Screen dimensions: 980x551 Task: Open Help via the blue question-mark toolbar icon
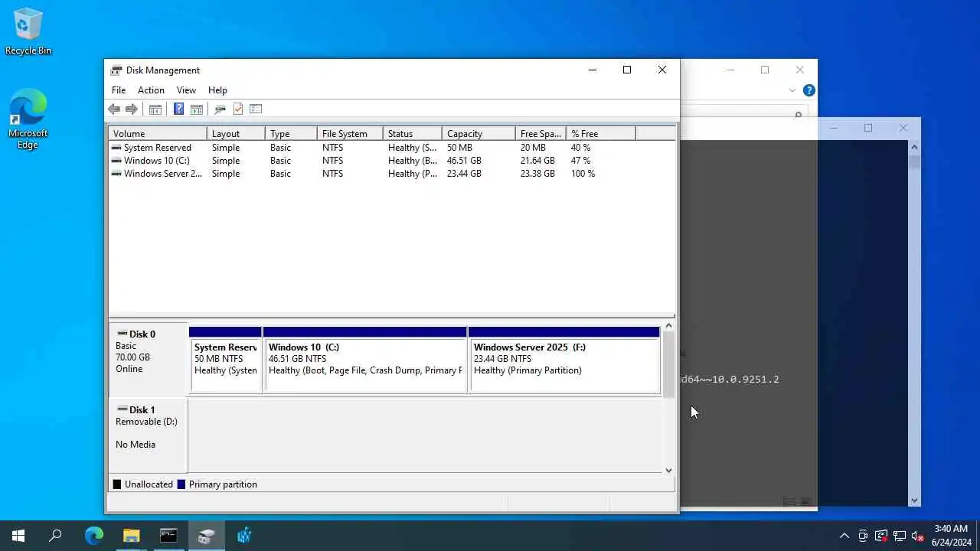pos(178,109)
